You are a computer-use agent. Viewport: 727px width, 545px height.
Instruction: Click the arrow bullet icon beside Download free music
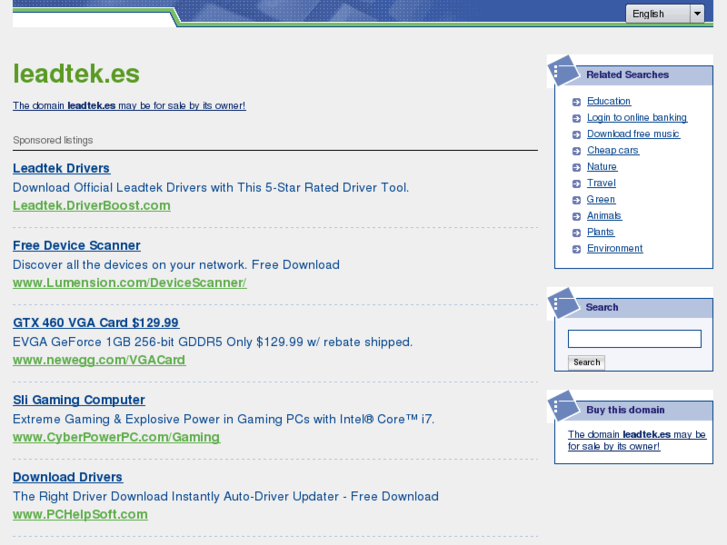[x=576, y=135]
